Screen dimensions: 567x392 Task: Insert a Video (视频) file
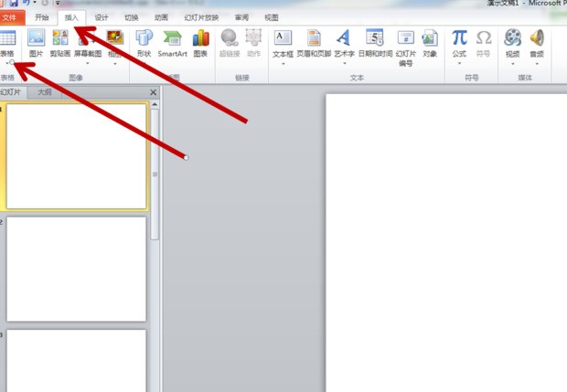coord(512,42)
